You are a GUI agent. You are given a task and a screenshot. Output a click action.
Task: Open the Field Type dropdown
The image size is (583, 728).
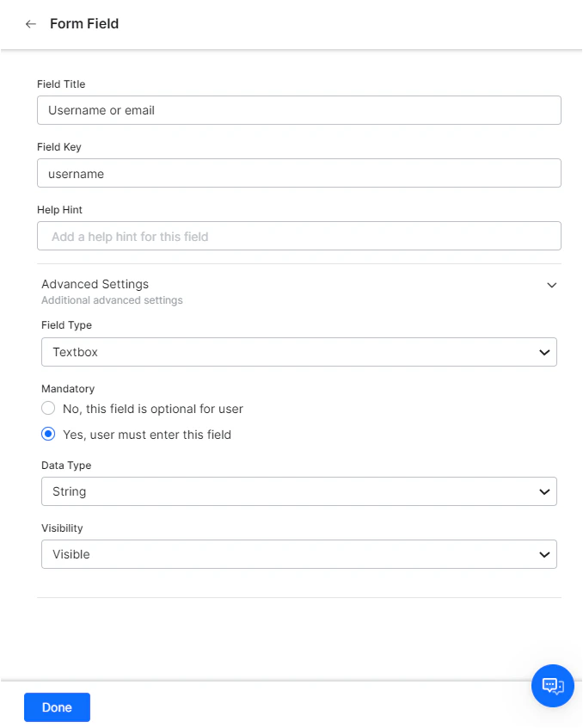(298, 352)
